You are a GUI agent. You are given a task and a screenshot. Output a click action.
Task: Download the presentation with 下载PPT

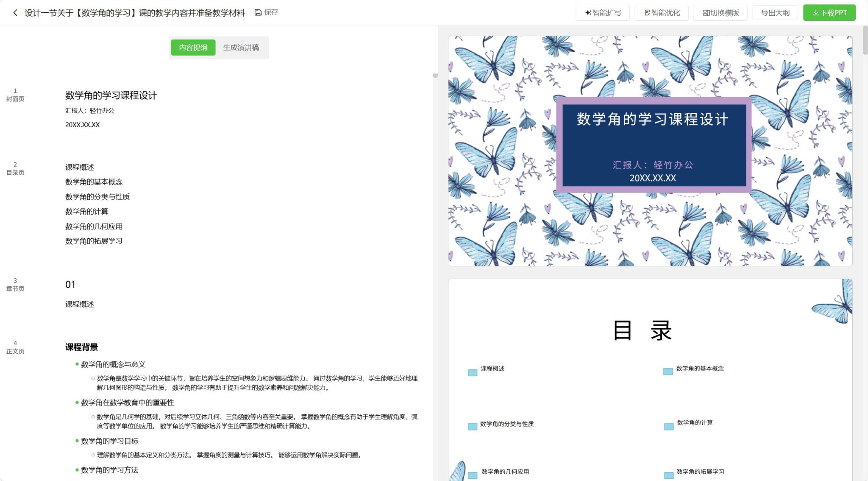[829, 12]
